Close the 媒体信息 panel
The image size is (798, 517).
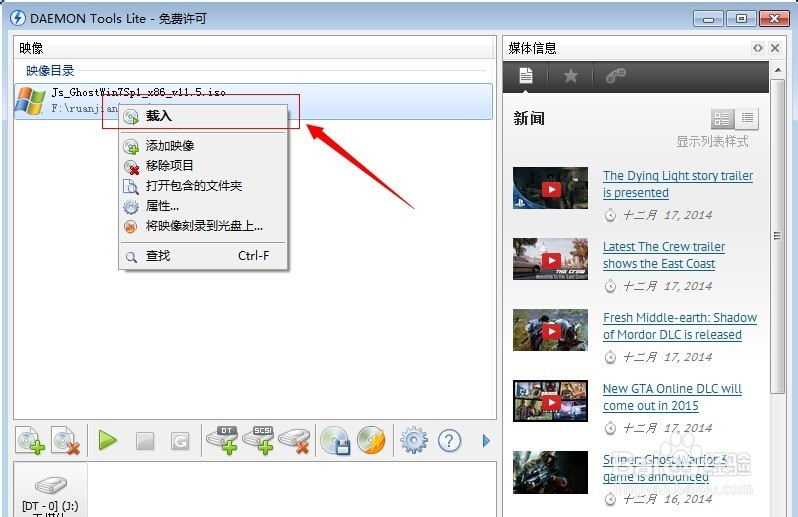point(775,48)
